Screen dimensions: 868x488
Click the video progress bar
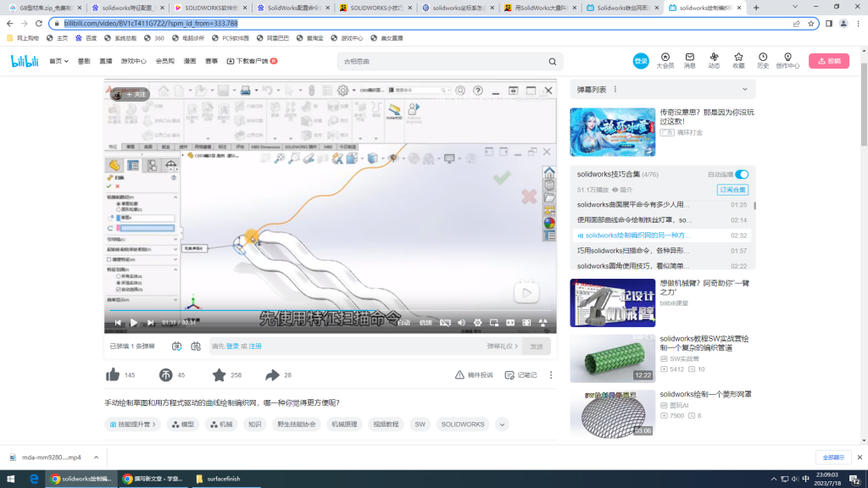tap(331, 310)
